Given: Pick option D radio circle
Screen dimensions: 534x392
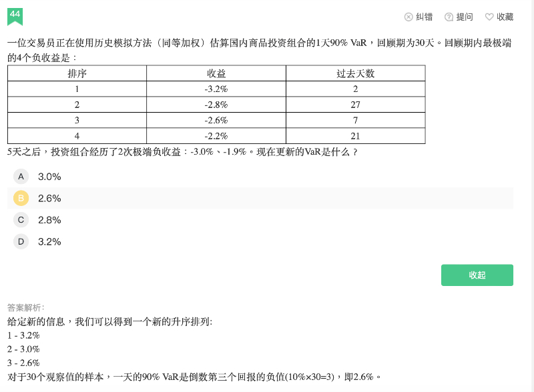Looking at the screenshot, I should 21,241.
